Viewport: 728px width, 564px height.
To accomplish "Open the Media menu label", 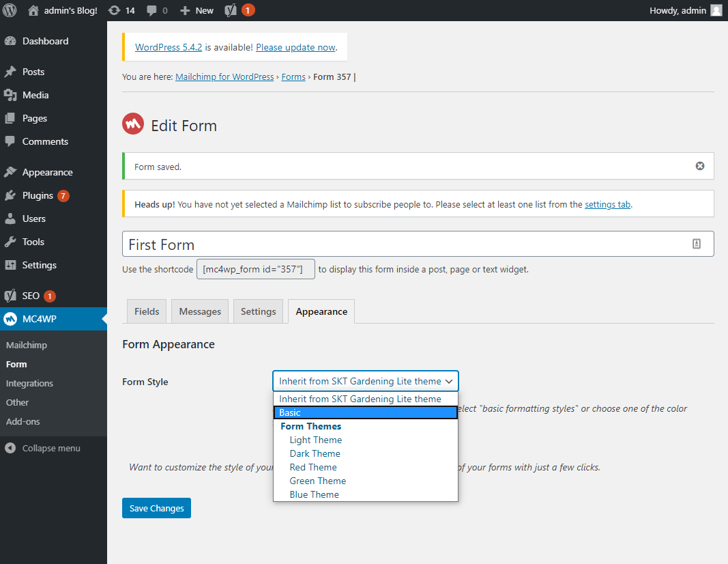I will [35, 95].
